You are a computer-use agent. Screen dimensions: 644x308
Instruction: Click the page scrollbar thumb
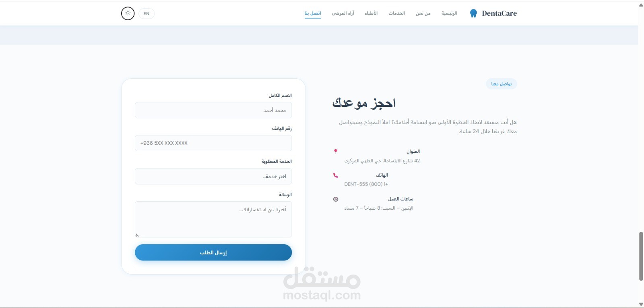(x=641, y=256)
